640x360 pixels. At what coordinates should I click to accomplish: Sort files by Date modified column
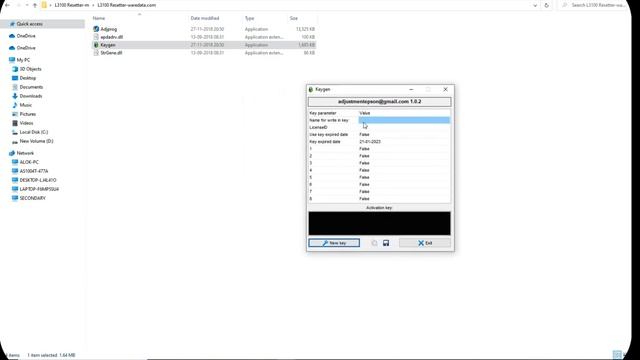[205, 18]
